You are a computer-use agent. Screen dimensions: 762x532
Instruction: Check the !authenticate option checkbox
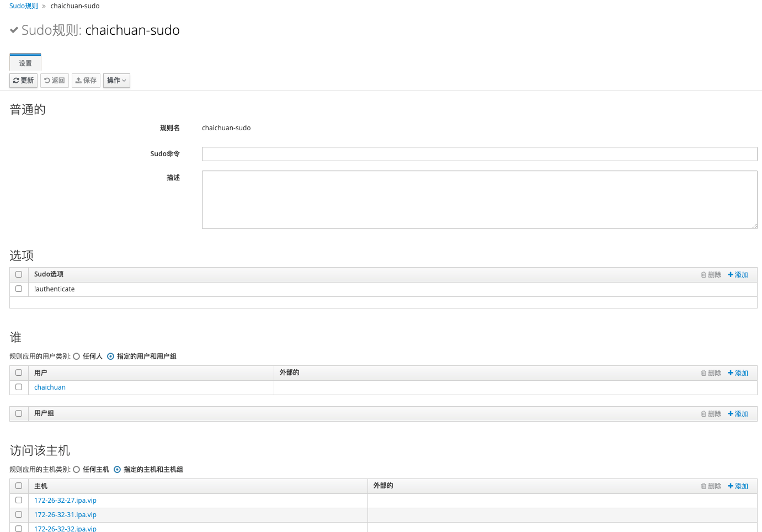19,289
